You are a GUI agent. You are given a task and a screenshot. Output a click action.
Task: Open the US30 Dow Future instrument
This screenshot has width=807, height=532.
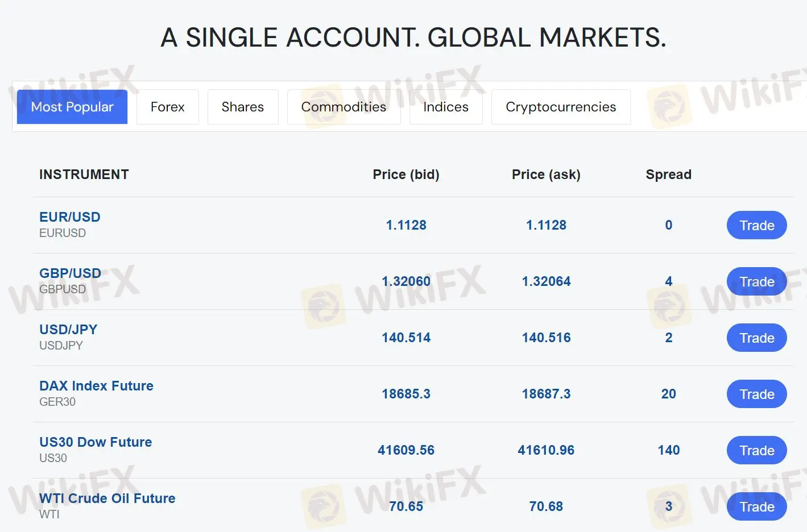96,442
